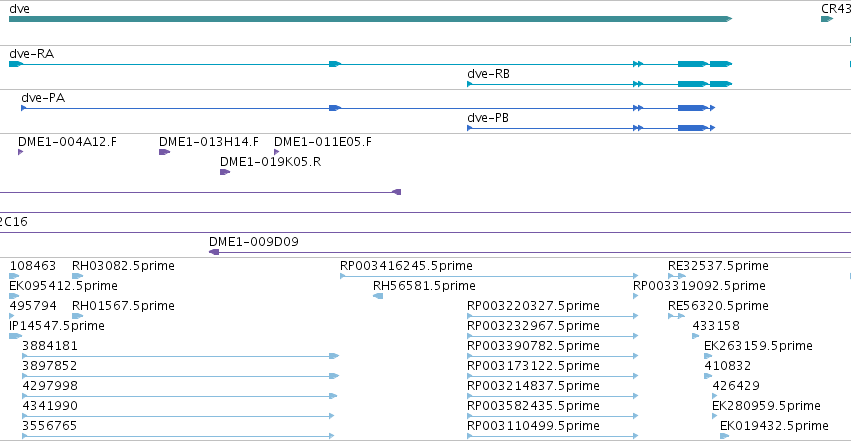
Task: Select RP003390782.5prime EST label
Action: pos(534,346)
